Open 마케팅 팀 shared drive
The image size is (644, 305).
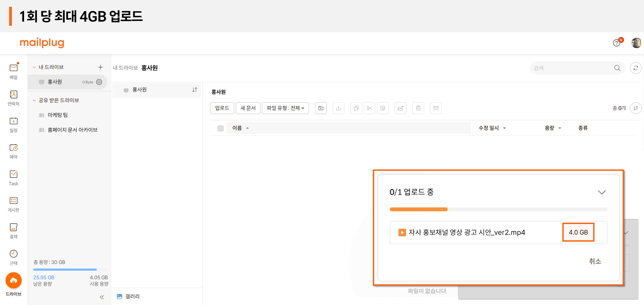pyautogui.click(x=58, y=115)
